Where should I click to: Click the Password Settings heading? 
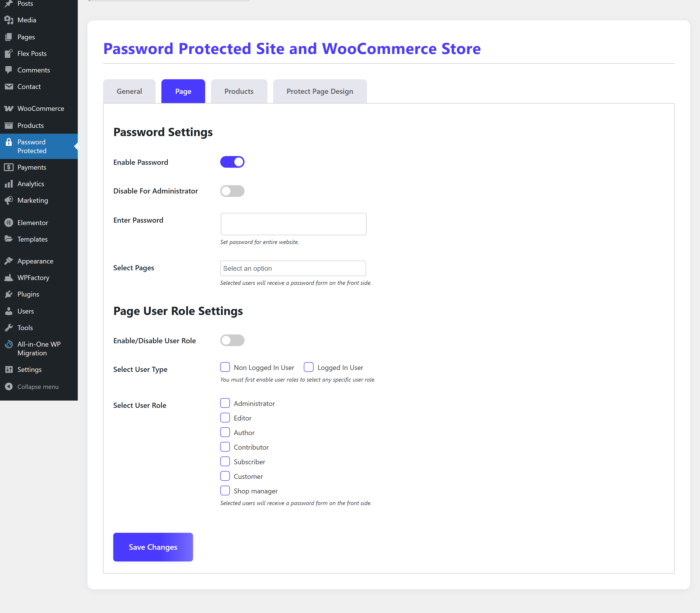(163, 132)
